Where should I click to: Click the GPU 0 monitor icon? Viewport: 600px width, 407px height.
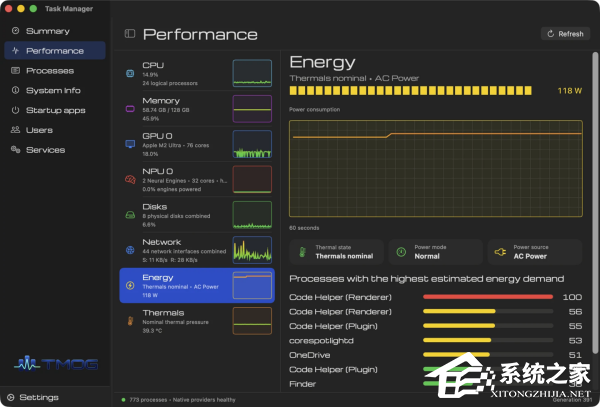click(130, 144)
